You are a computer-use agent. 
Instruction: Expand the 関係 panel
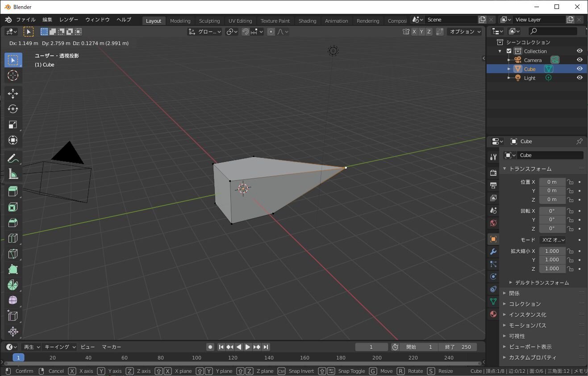[514, 293]
